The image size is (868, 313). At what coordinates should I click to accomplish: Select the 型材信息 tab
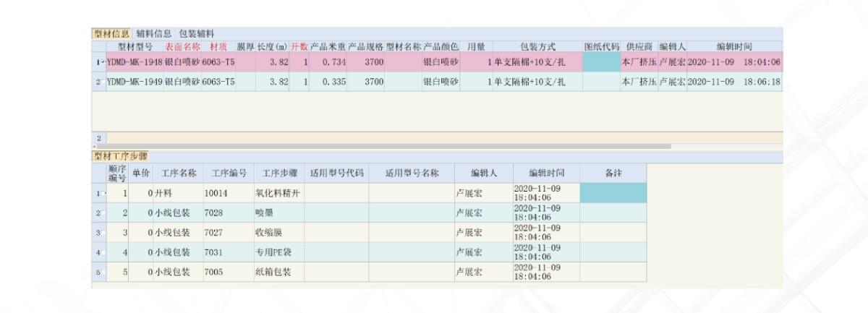click(x=111, y=33)
